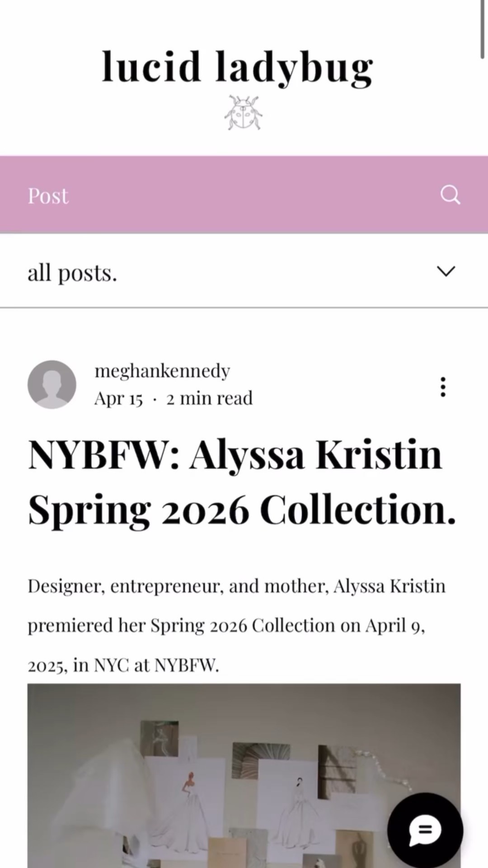The width and height of the screenshot is (488, 868).
Task: Click the '2 min read' label
Action: (209, 398)
